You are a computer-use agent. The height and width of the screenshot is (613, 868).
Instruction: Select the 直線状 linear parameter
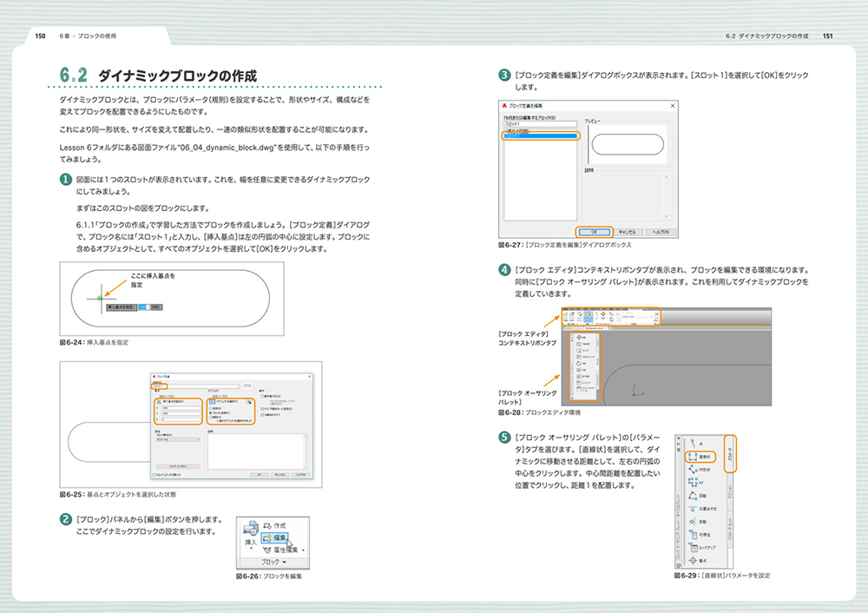[700, 457]
